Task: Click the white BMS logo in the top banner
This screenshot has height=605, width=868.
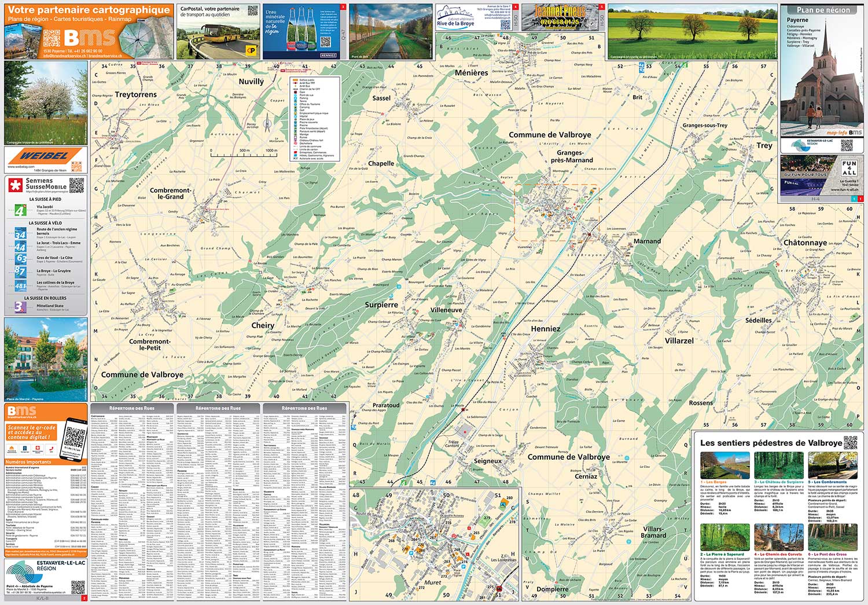Action: click(90, 38)
